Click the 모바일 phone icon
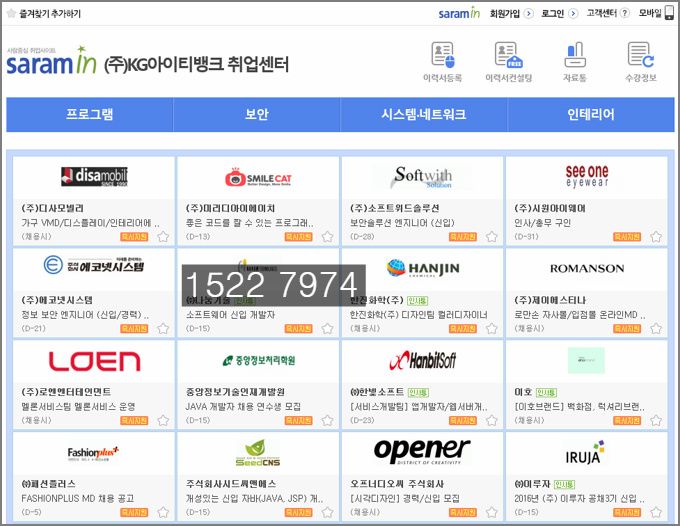 [x=670, y=13]
